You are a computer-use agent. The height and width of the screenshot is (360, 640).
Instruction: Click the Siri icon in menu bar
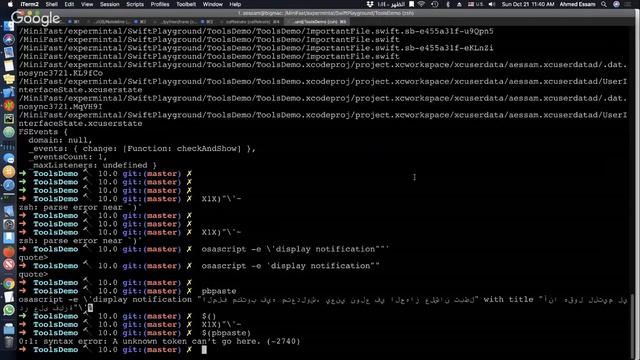click(616, 4)
